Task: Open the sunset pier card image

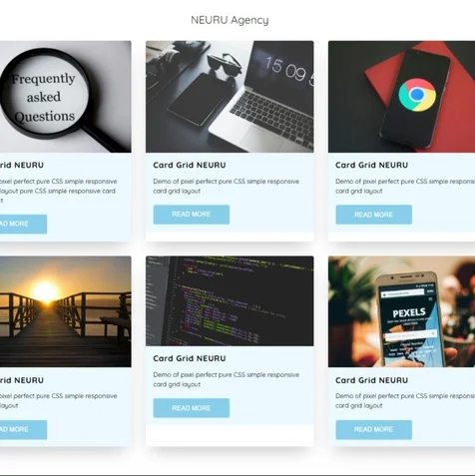Action: 66,311
